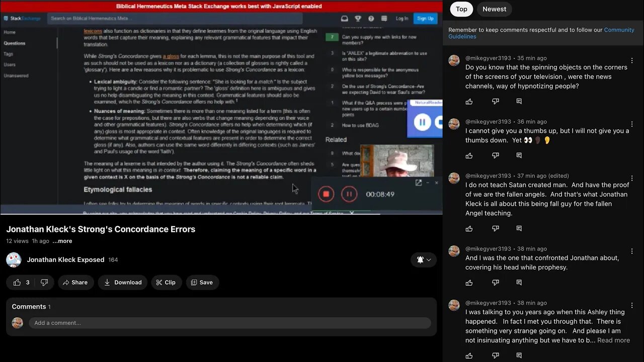Sort comments by Top
This screenshot has height=362, width=644.
[x=461, y=9]
